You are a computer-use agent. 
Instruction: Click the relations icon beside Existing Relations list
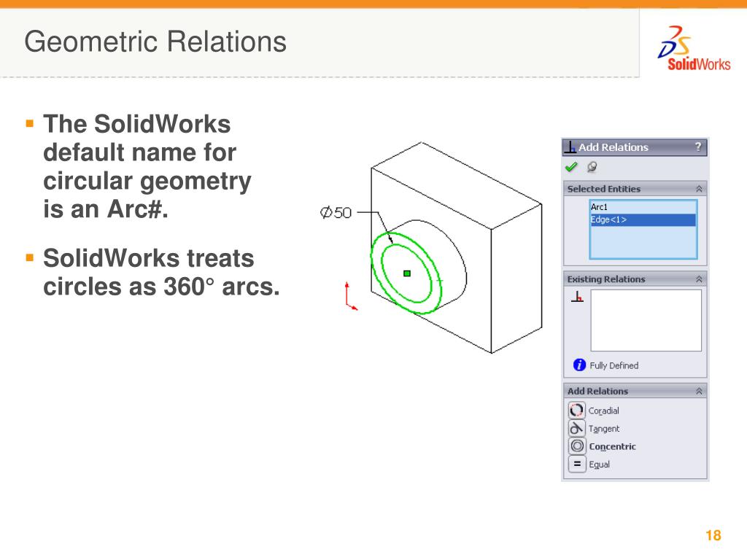click(578, 297)
